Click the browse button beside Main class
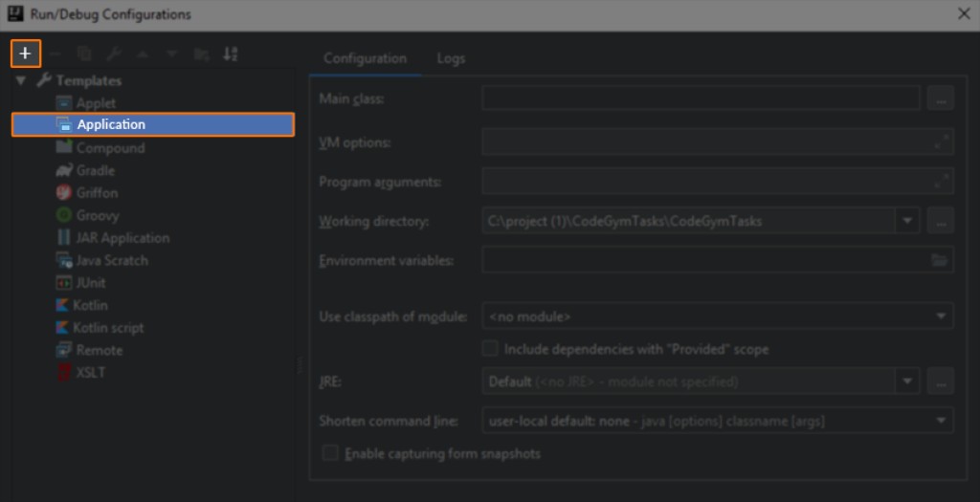The width and height of the screenshot is (980, 502). pyautogui.click(x=941, y=98)
